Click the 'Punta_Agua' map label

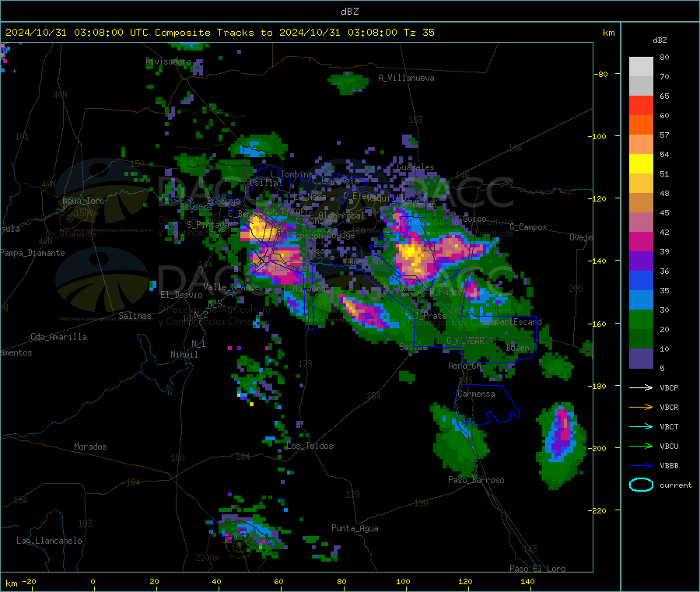pos(355,528)
